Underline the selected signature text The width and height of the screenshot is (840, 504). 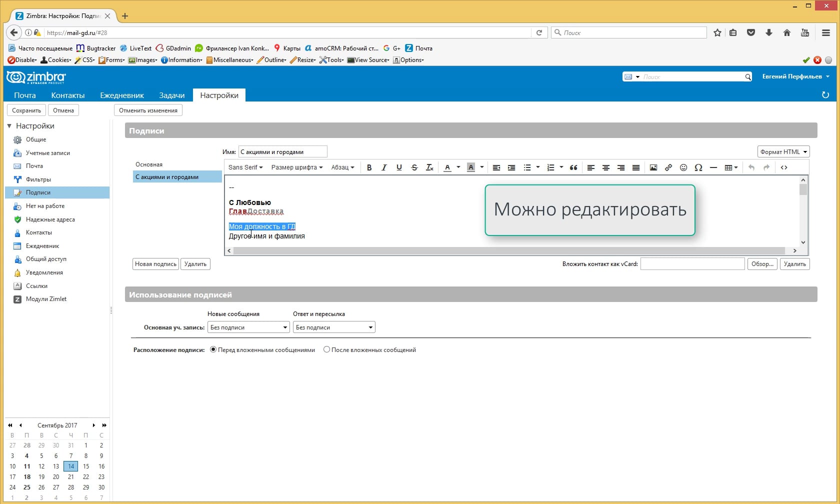click(x=399, y=167)
